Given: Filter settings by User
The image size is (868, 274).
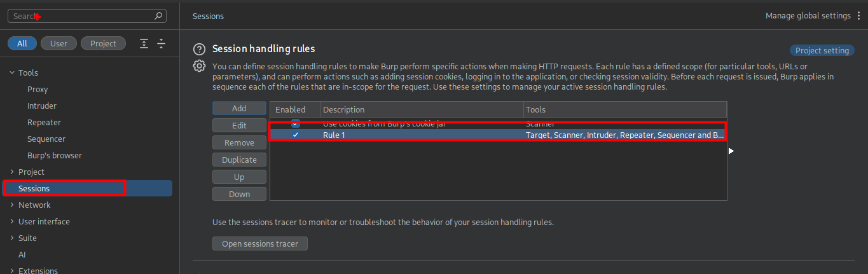Looking at the screenshot, I should point(59,43).
